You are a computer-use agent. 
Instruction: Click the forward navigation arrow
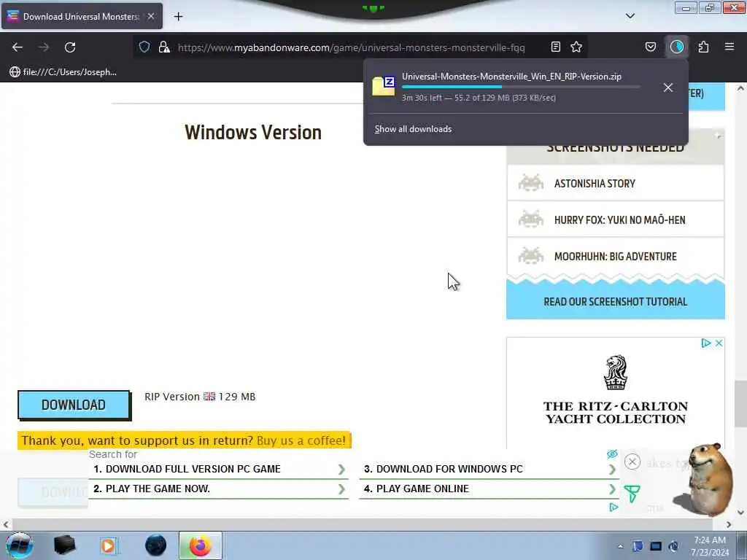pyautogui.click(x=44, y=47)
